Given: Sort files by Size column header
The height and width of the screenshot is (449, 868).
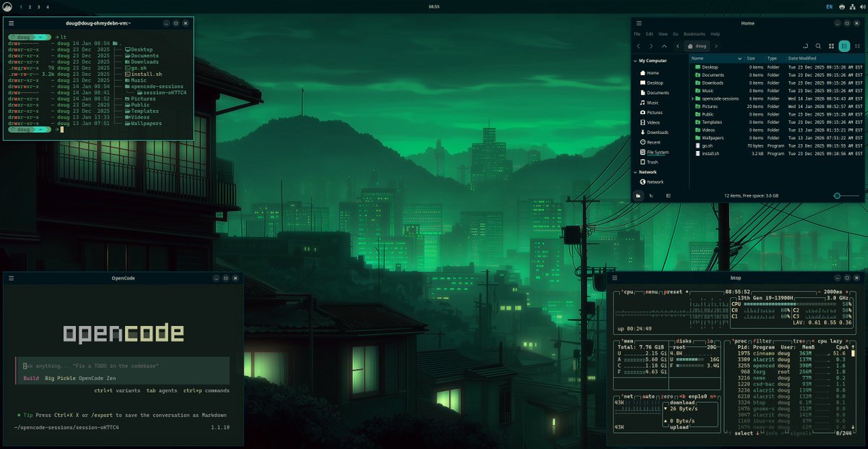Looking at the screenshot, I should pyautogui.click(x=754, y=59).
